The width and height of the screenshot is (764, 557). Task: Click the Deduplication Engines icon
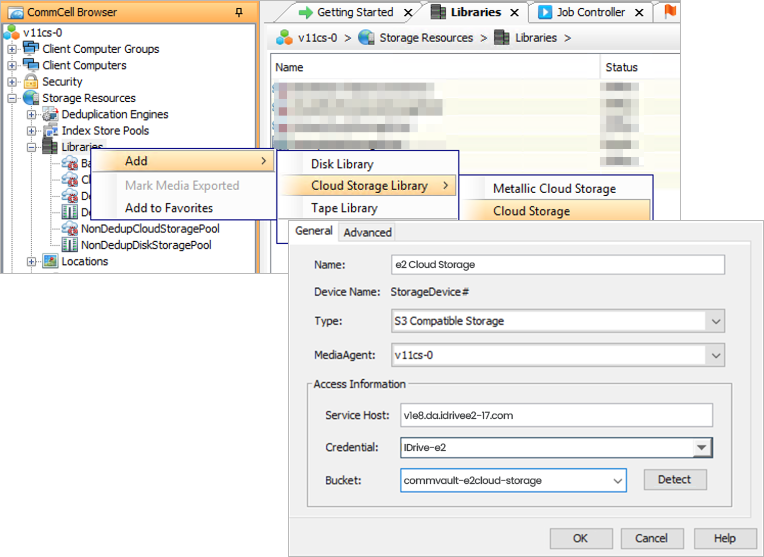pos(50,114)
